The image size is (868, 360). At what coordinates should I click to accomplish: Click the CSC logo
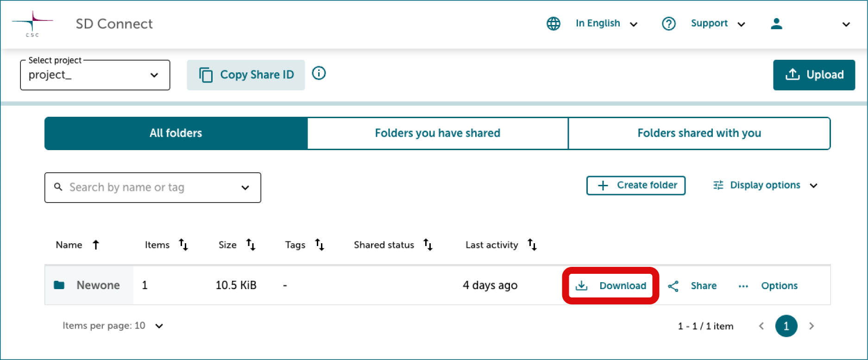(x=32, y=24)
